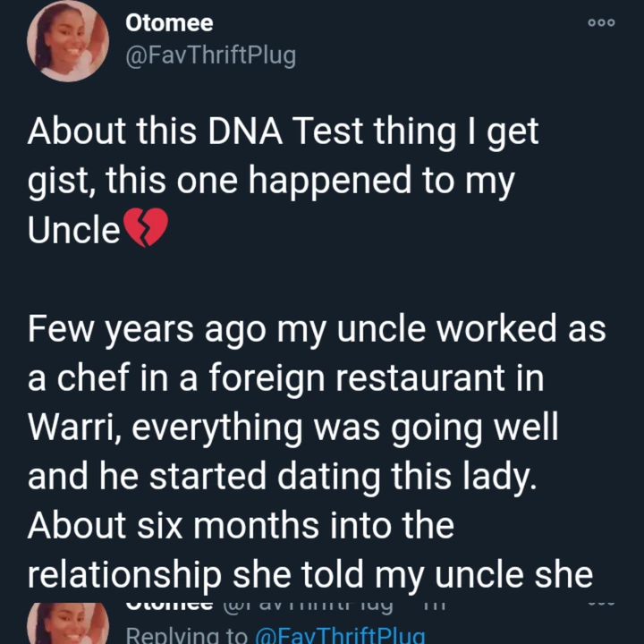
Task: Tap the line 'Few years ago my uncle worked as'
Action: click(317, 330)
